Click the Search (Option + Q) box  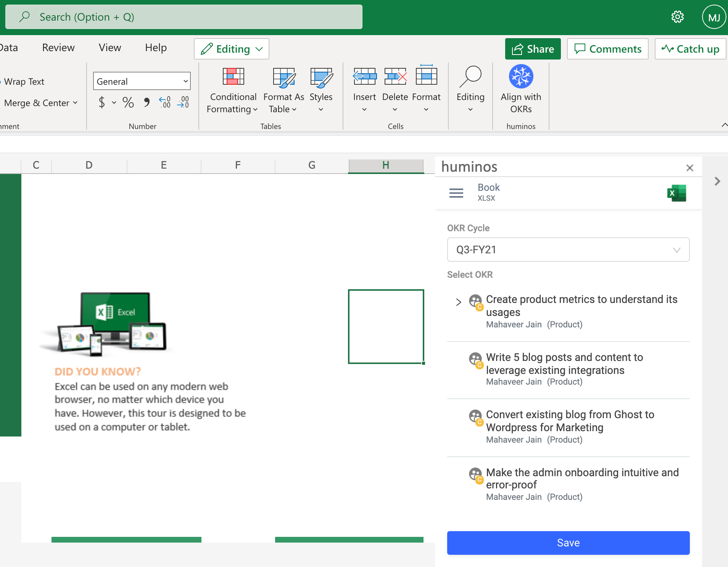184,17
